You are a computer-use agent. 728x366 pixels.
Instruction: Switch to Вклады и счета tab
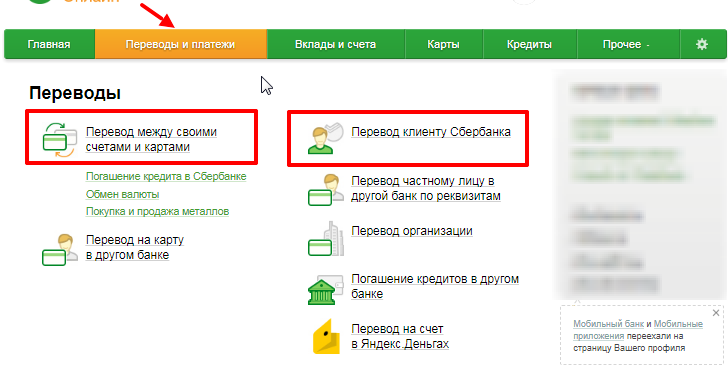pyautogui.click(x=336, y=45)
